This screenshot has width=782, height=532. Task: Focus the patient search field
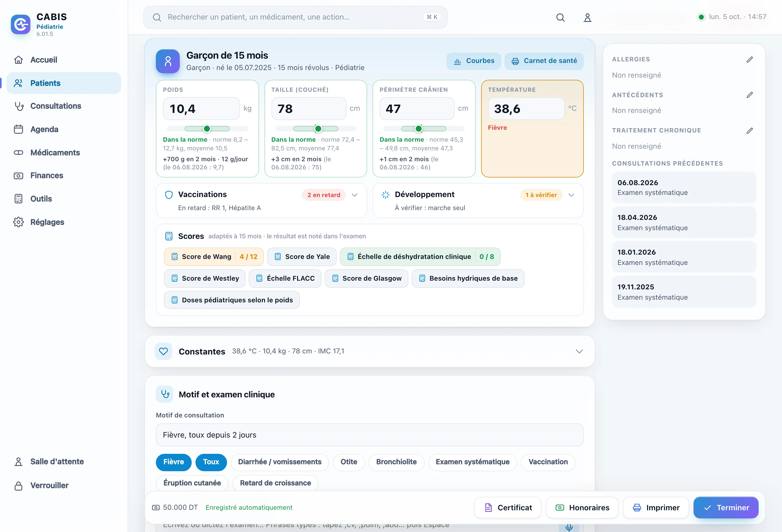[x=295, y=17]
